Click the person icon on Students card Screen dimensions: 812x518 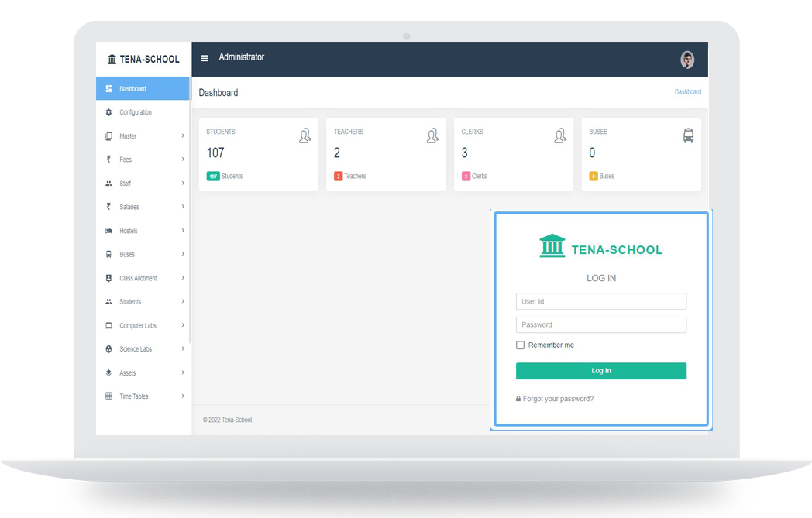305,136
